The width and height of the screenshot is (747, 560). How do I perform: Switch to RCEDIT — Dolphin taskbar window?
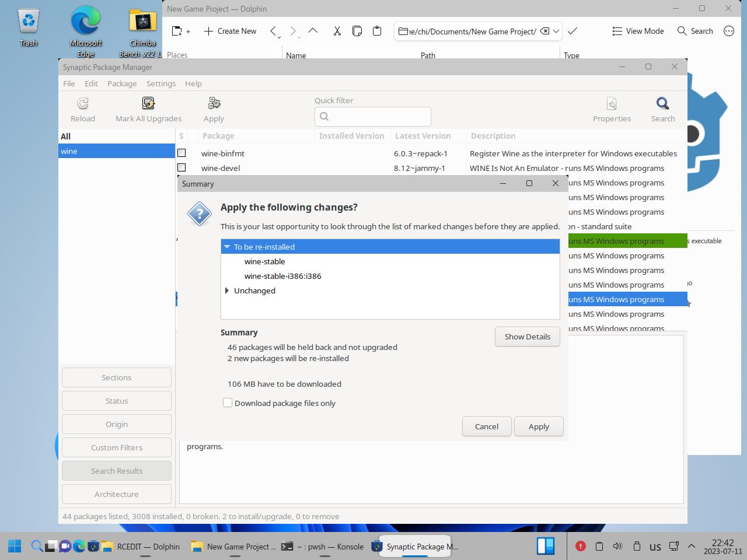[x=141, y=547]
